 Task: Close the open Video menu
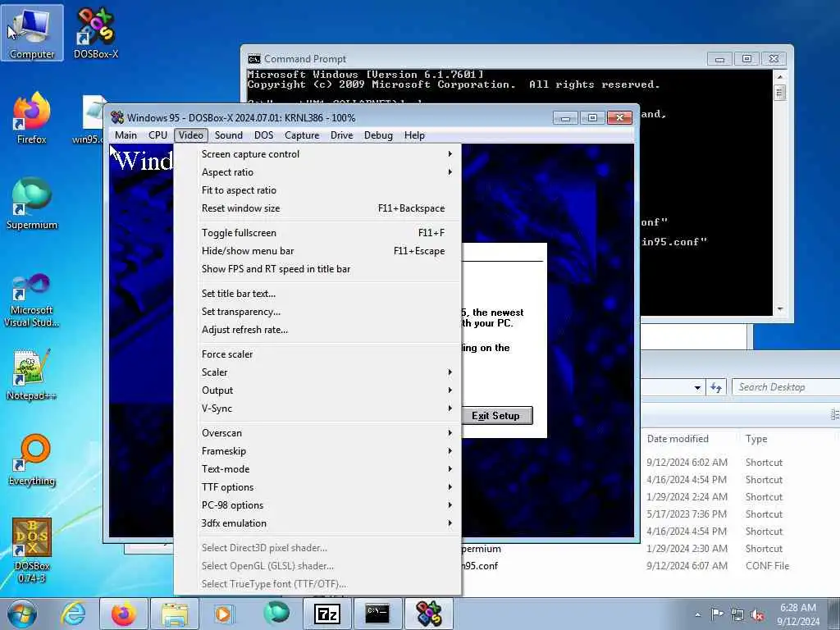tap(191, 135)
